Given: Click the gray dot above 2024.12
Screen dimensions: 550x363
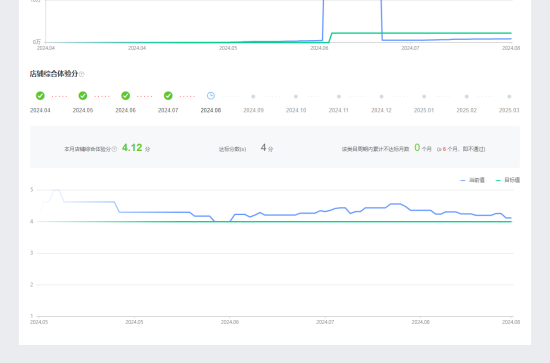Looking at the screenshot, I should pyautogui.click(x=381, y=96).
